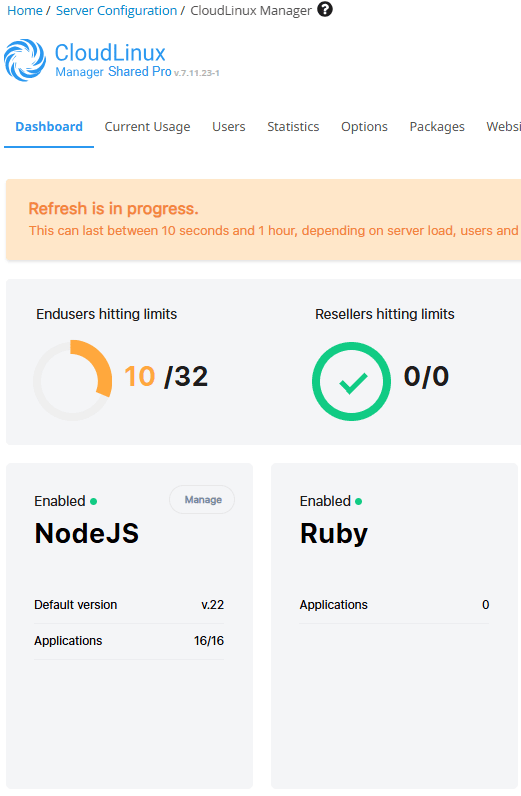Click the 0/0 resellers count
521x796 pixels.
(426, 377)
